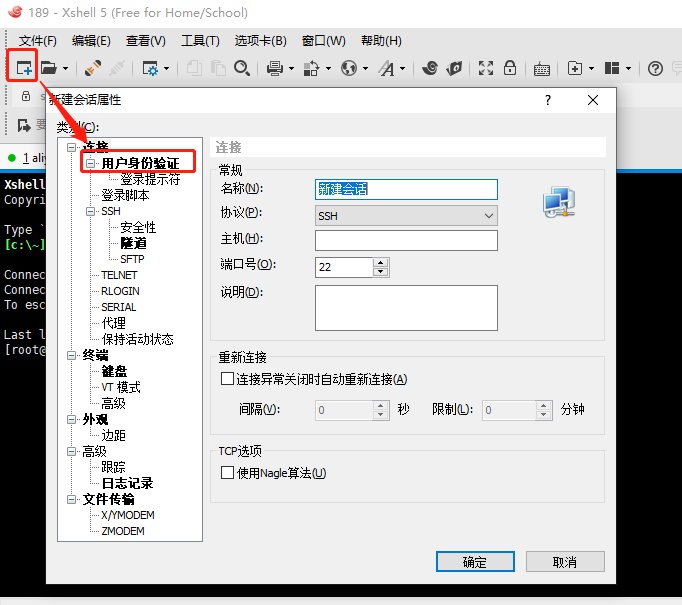Select ZMODEM in the category tree
The image size is (682, 605).
click(123, 531)
